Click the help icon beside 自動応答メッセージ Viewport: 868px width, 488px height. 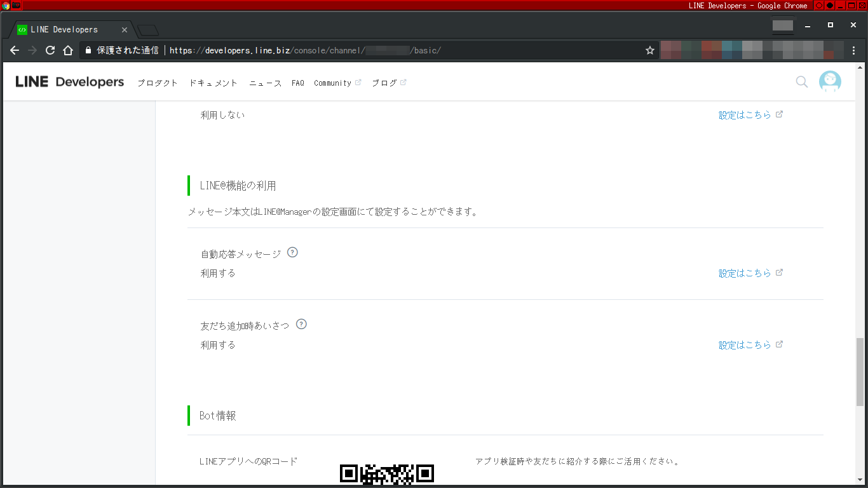pos(292,252)
